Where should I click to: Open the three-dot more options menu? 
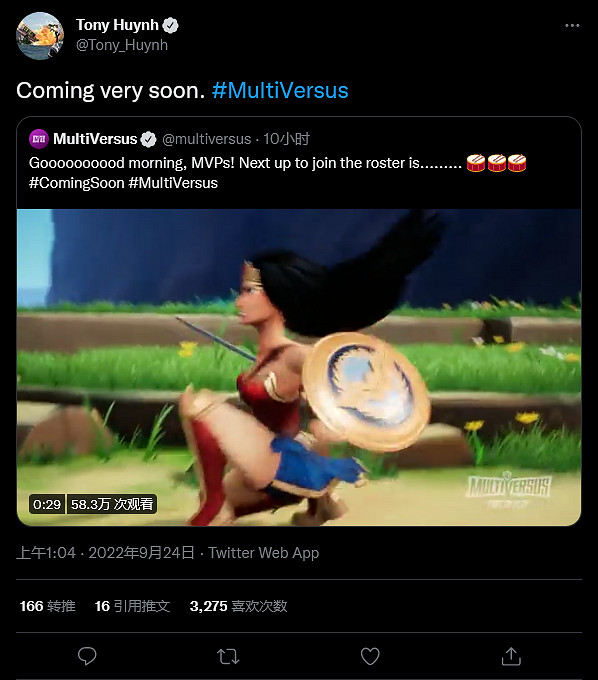(572, 26)
